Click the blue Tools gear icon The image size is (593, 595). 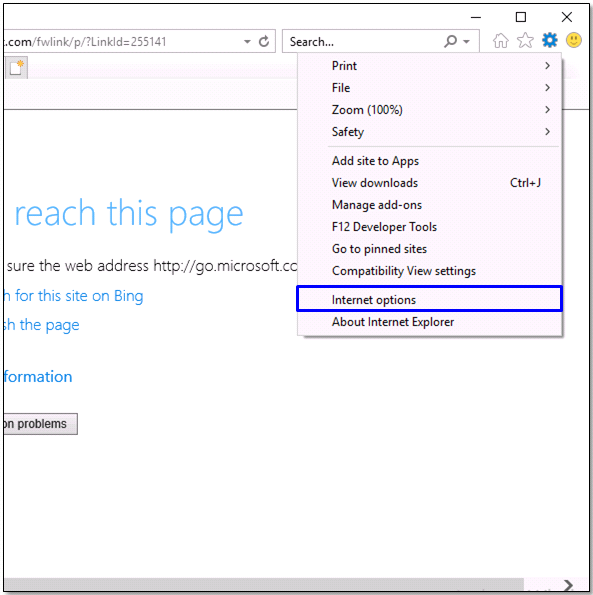point(549,40)
